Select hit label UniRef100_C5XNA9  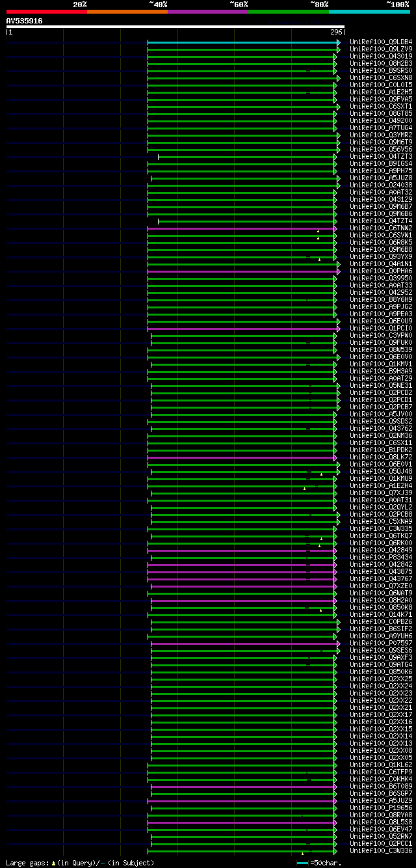coord(381,522)
